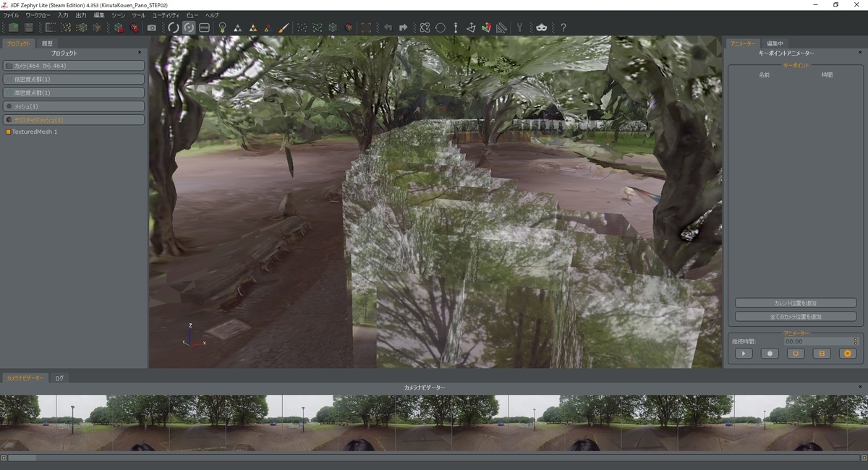Image resolution: width=868 pixels, height=470 pixels.
Task: Click the 名前 column header
Action: pos(764,74)
